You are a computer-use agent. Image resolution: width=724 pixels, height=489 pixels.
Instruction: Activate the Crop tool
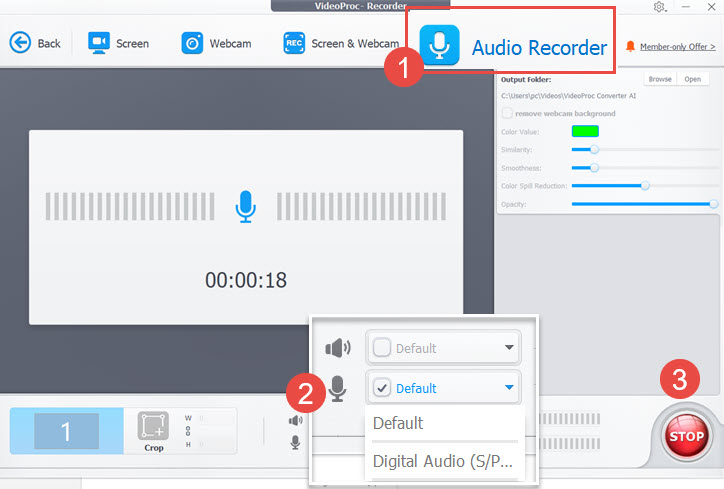pyautogui.click(x=153, y=431)
